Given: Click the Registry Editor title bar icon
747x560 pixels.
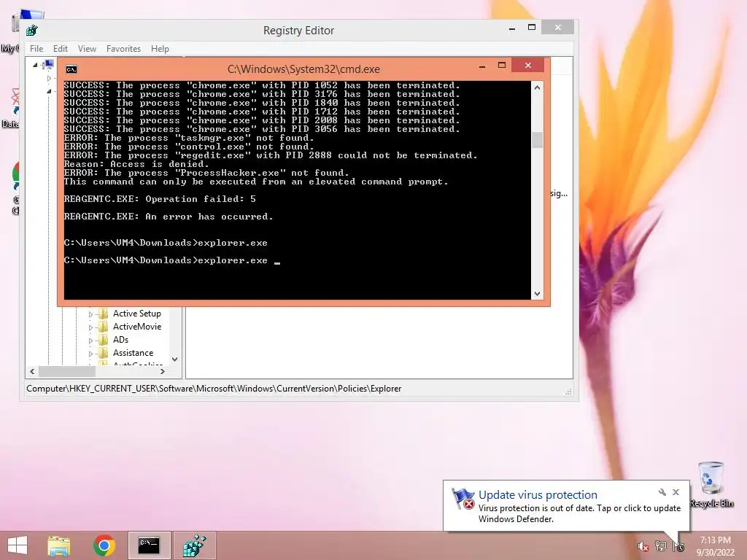Looking at the screenshot, I should click(32, 31).
